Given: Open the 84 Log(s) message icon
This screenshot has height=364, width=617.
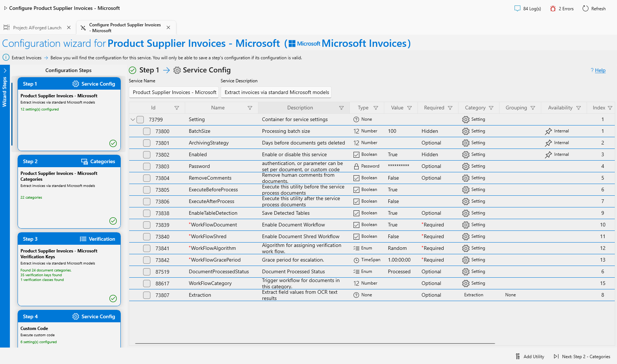Looking at the screenshot, I should point(517,8).
